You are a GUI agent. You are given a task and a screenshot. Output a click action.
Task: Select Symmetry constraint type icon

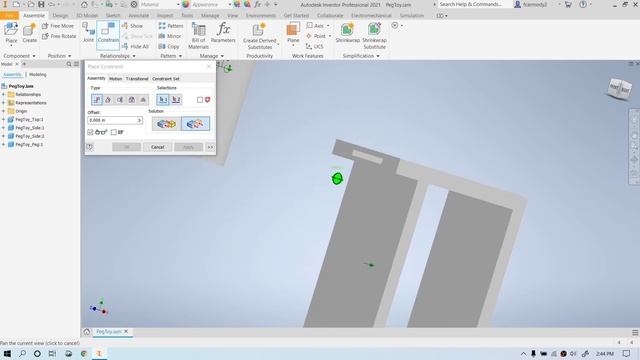coord(143,100)
